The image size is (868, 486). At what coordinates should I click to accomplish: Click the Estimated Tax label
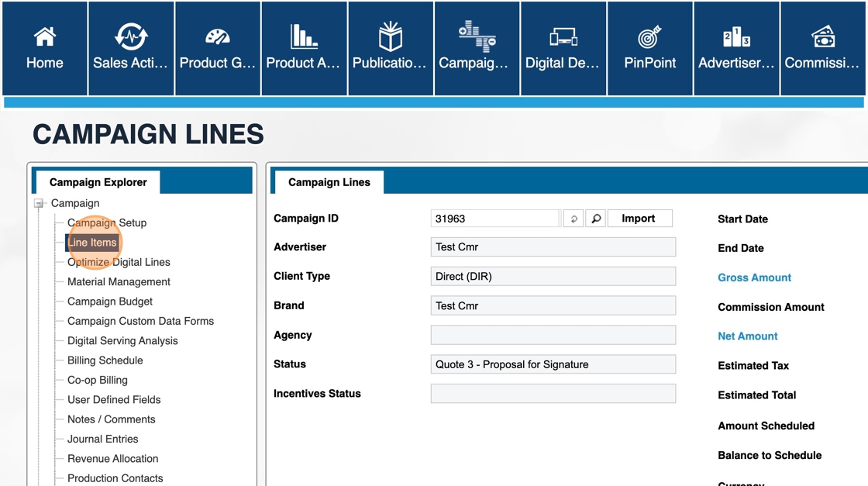coord(753,365)
